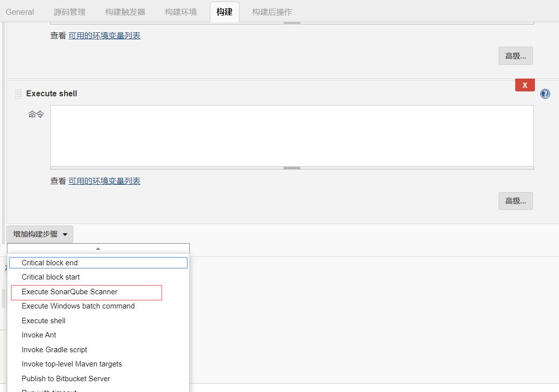Choose Invoke Gradle script option
Screen dimensions: 559x392
[x=54, y=349]
